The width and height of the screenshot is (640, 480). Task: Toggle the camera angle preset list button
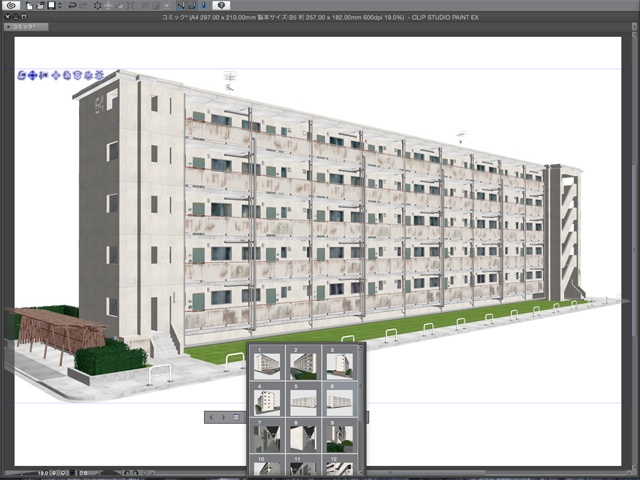tap(236, 417)
